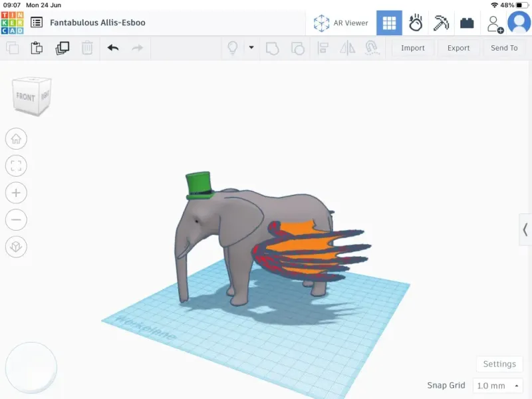Open the user profile avatar

pos(519,23)
